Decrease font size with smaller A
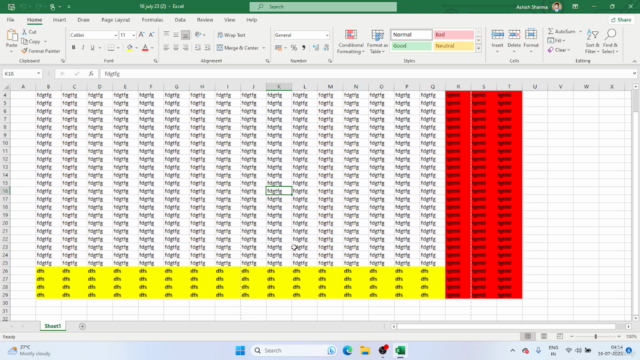The width and height of the screenshot is (640, 360). 151,35
